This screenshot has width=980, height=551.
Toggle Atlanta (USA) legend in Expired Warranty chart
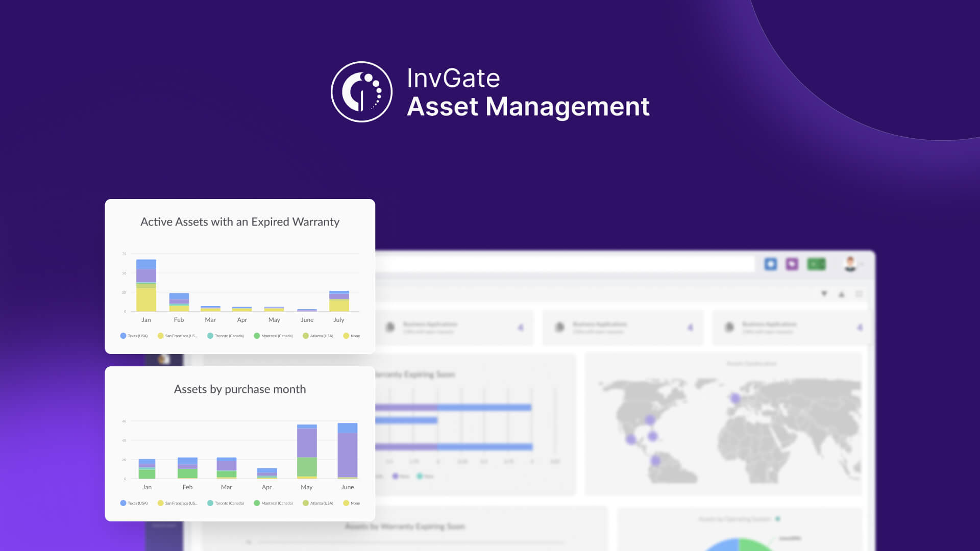pos(318,336)
